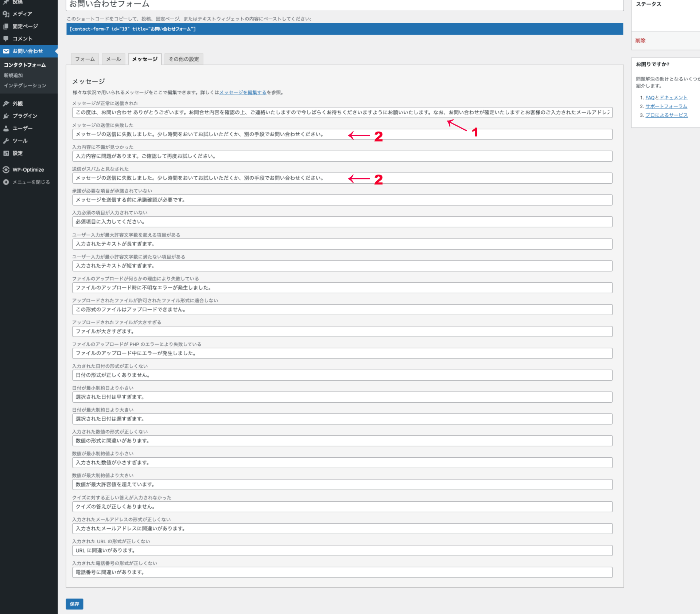Click the collapse menu arrow icon

click(6, 182)
